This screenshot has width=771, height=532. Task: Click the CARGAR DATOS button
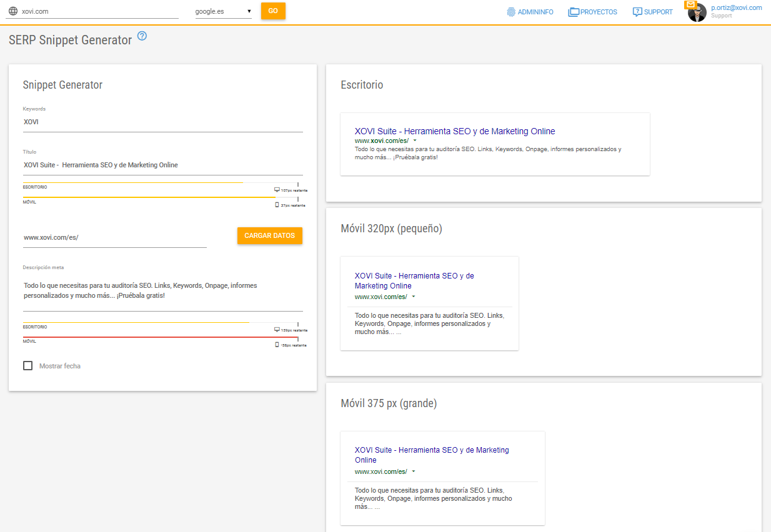coord(270,235)
